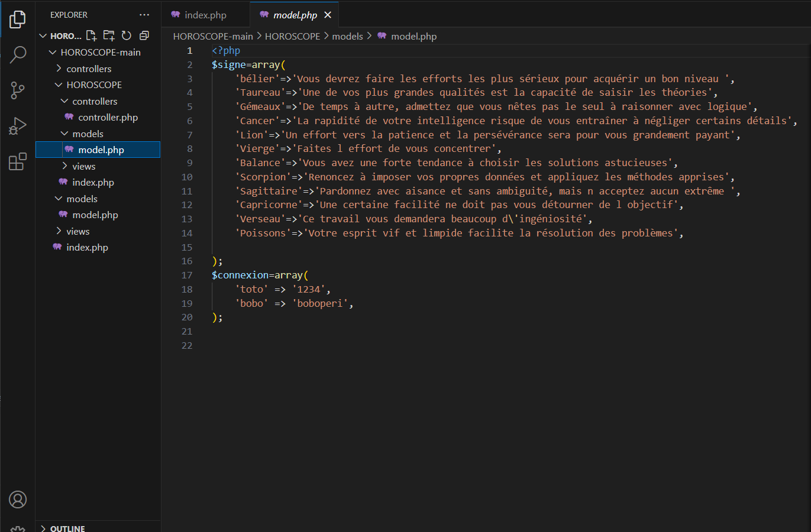Click the New File icon in Explorer
Image resolution: width=811 pixels, height=532 pixels.
pyautogui.click(x=91, y=35)
